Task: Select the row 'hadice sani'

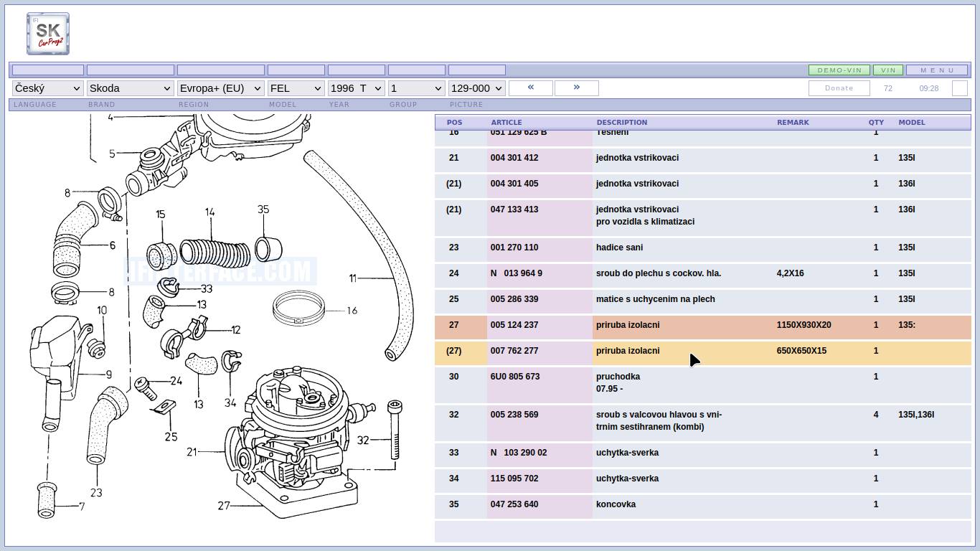Action: 703,248
